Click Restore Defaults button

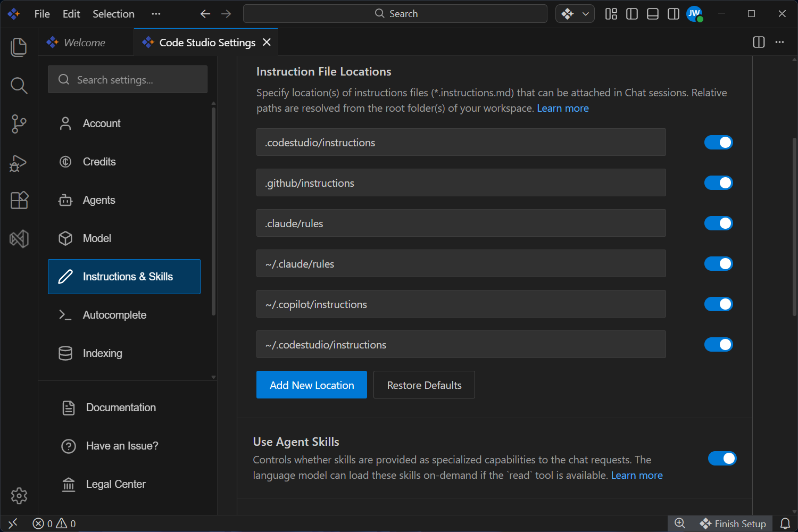[x=424, y=385]
